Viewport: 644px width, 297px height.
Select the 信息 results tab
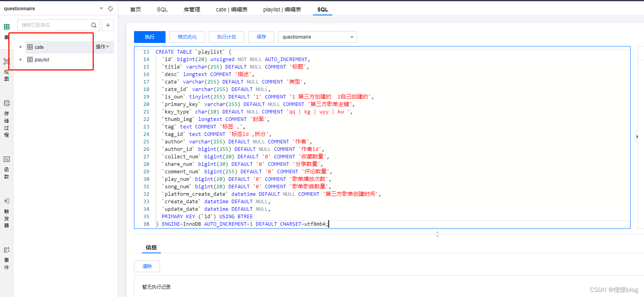click(x=151, y=247)
